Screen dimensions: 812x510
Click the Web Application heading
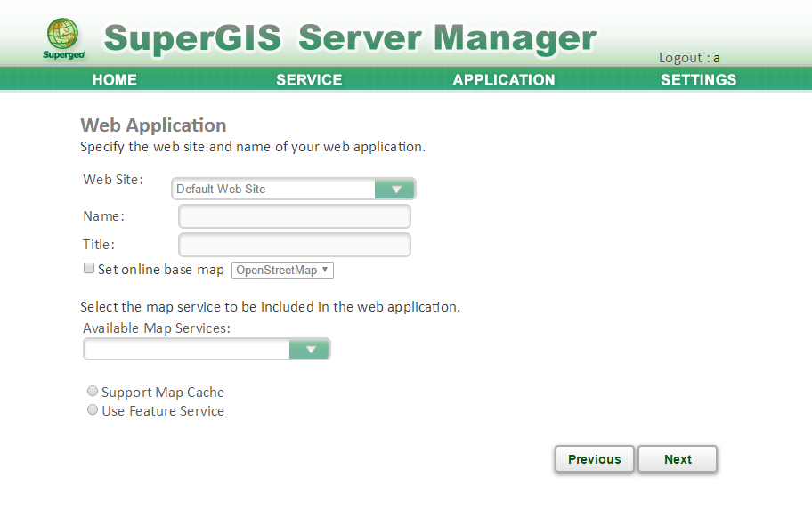pyautogui.click(x=153, y=125)
